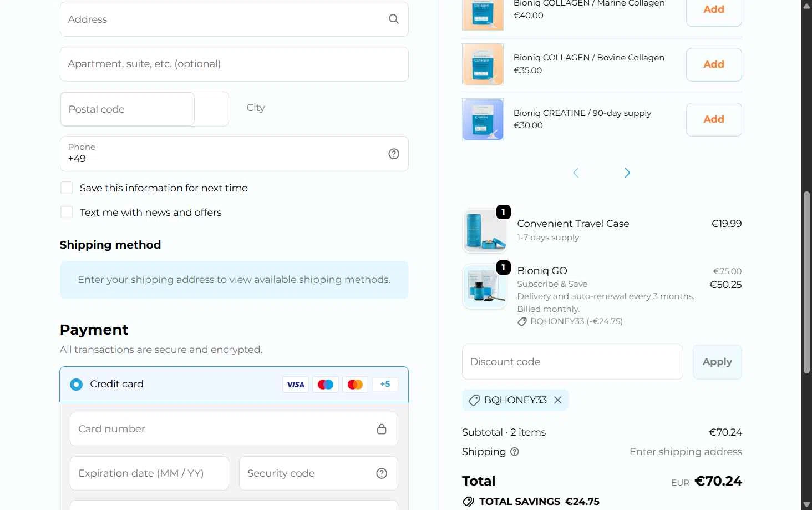812x510 pixels.
Task: Click the address search magnifier icon
Action: 394,19
